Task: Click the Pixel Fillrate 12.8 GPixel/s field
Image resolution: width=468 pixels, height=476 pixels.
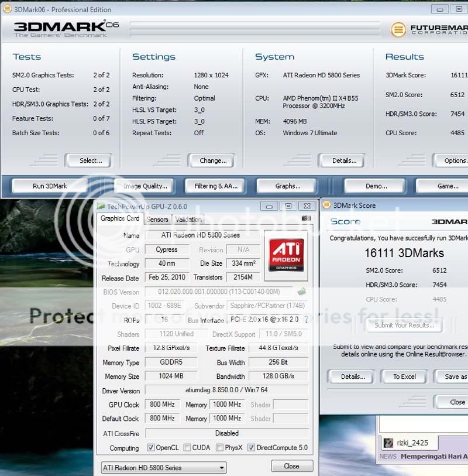Action: (171, 348)
